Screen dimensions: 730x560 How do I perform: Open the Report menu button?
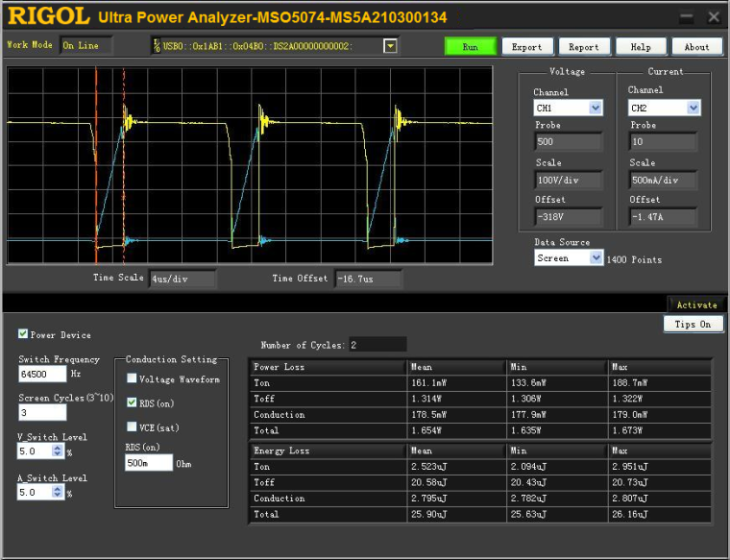[x=583, y=46]
